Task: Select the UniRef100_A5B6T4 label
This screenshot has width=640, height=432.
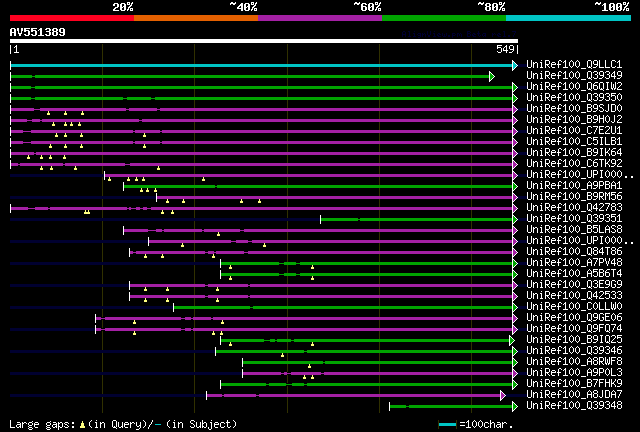Action: click(x=574, y=274)
